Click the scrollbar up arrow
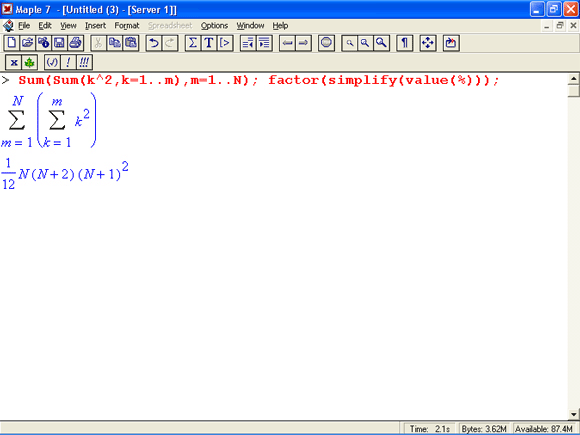Viewport: 580px width, 435px height. [x=573, y=79]
